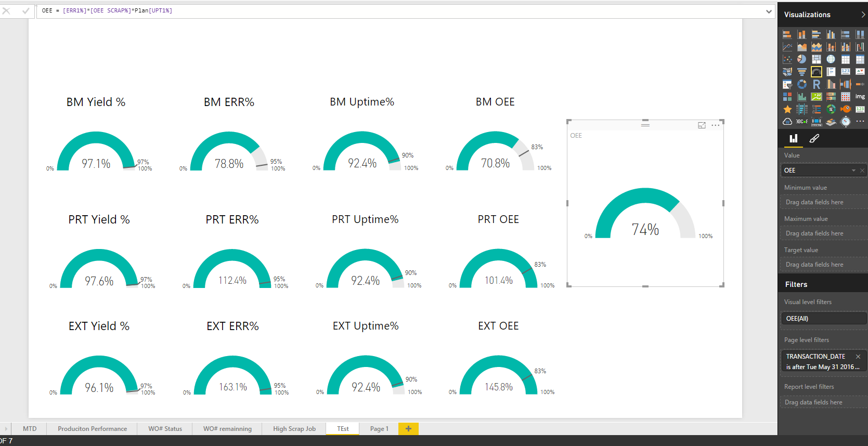The image size is (868, 446).
Task: Open focus mode on the OEE gauge
Action: [702, 125]
